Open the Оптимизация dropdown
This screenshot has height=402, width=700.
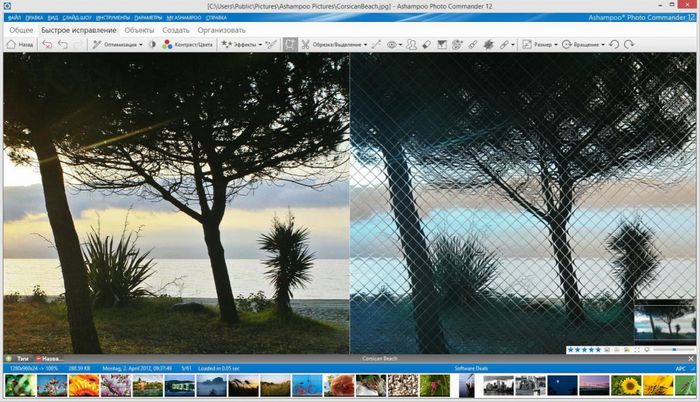[x=120, y=45]
